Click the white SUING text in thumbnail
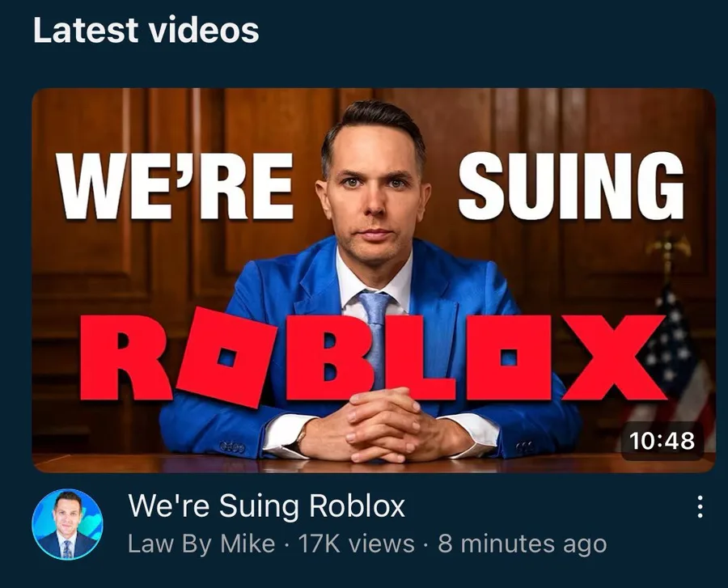This screenshot has width=728, height=588. (571, 186)
